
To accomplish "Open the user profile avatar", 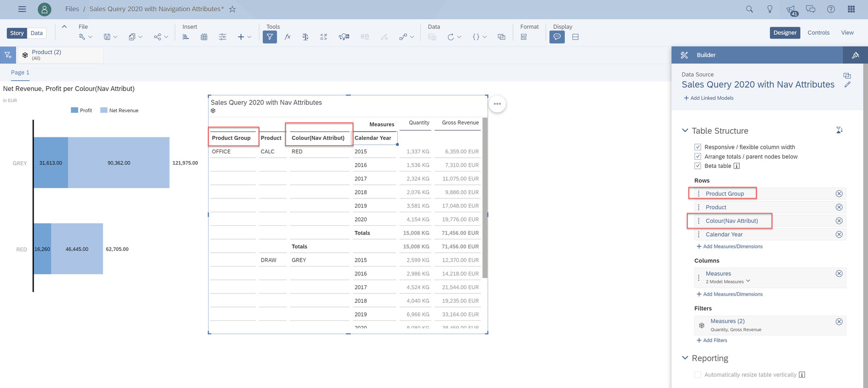I will 44,9.
